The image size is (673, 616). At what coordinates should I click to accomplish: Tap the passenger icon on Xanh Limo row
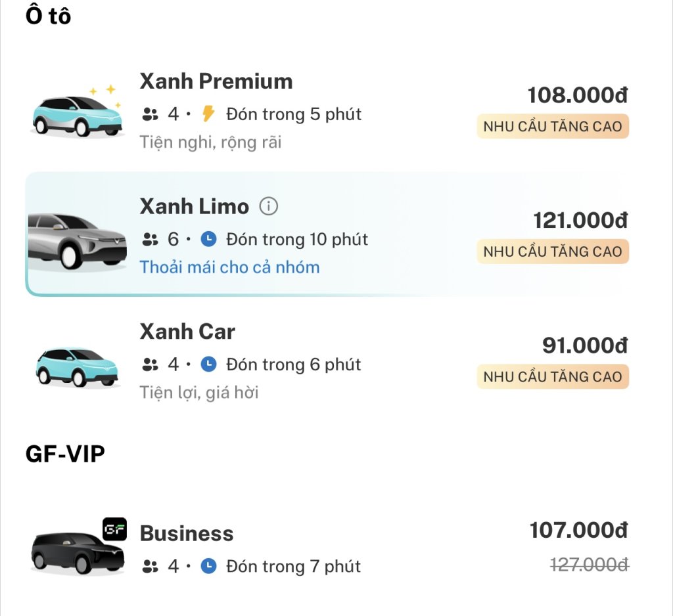click(150, 240)
